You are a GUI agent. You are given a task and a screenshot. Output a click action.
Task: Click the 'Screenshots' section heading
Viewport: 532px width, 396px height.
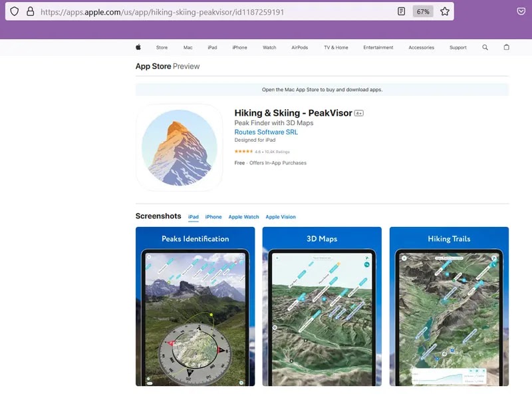tap(158, 216)
